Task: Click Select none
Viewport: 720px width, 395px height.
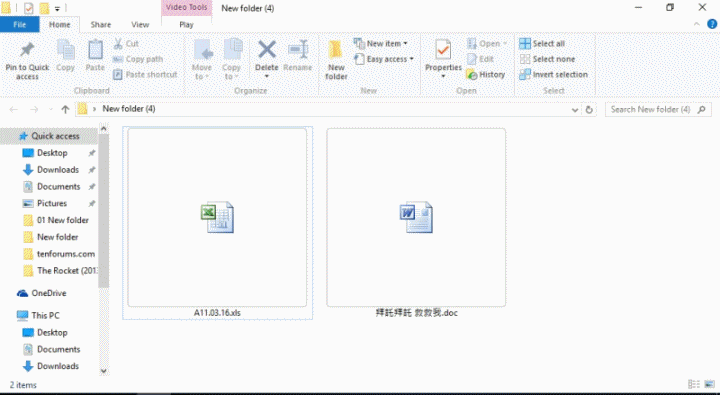Action: pyautogui.click(x=547, y=59)
